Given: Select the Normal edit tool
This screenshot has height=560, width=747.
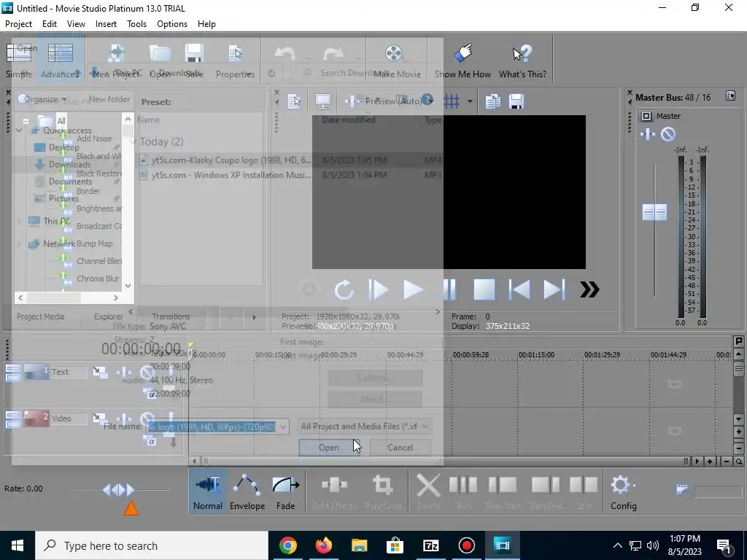Looking at the screenshot, I should tap(208, 492).
